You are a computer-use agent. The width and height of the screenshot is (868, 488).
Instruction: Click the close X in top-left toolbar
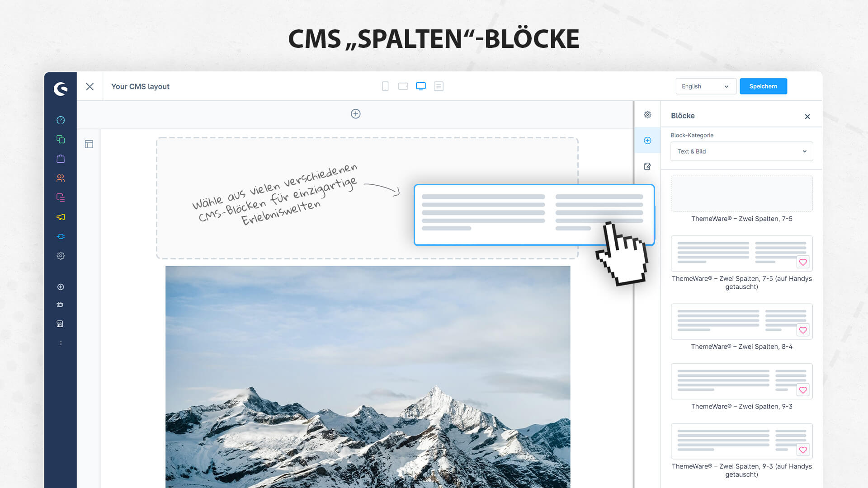pos(90,86)
